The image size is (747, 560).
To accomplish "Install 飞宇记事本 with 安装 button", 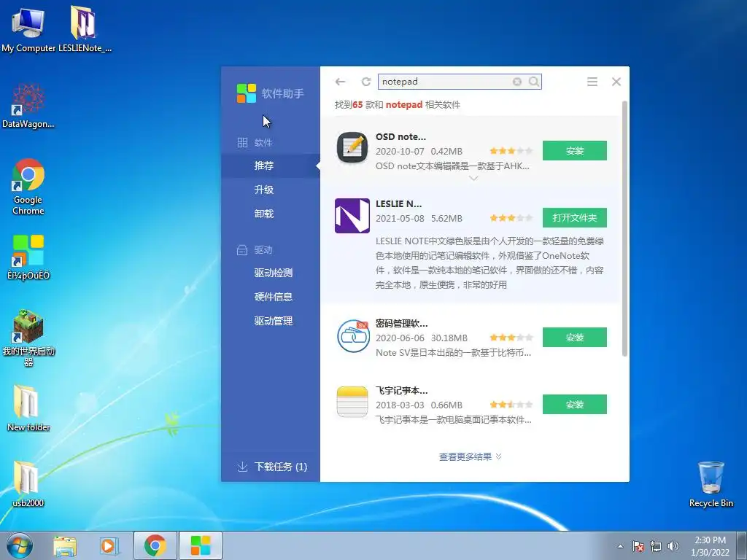I will click(575, 405).
